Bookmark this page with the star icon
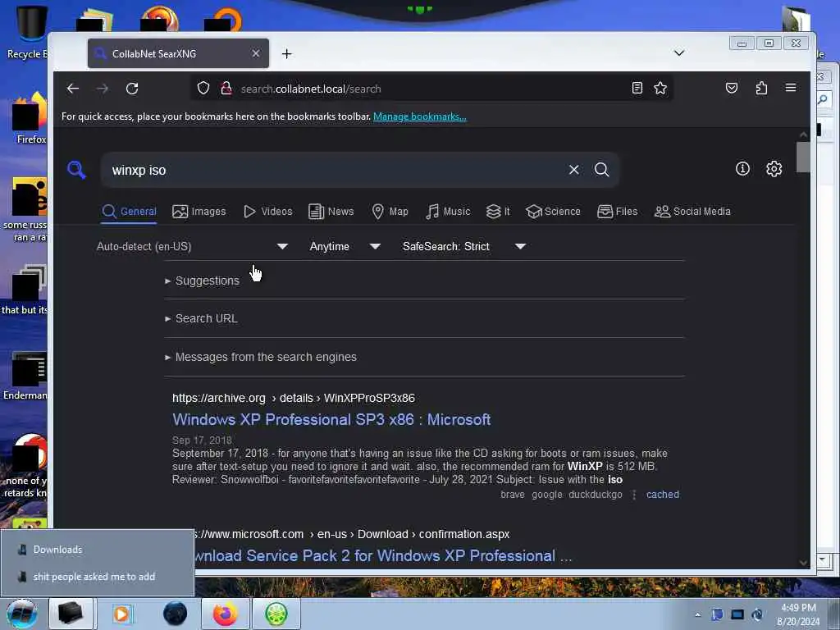Image resolution: width=840 pixels, height=630 pixels. pyautogui.click(x=660, y=88)
